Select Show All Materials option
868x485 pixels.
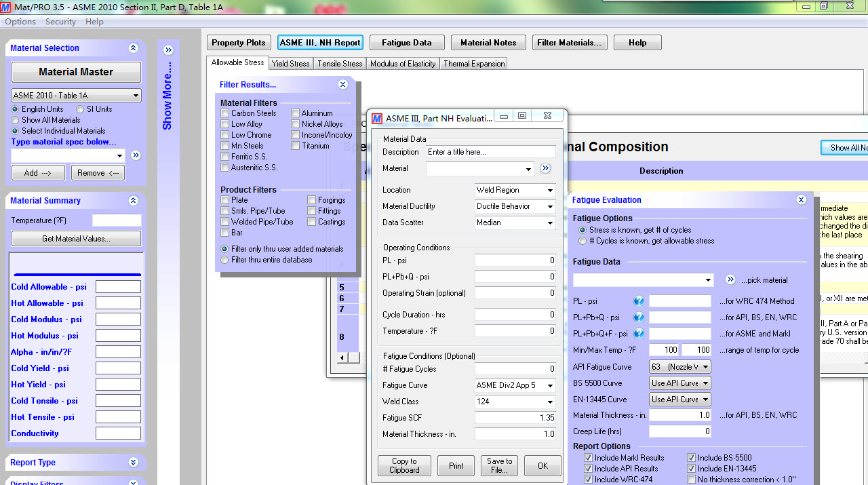[x=15, y=120]
